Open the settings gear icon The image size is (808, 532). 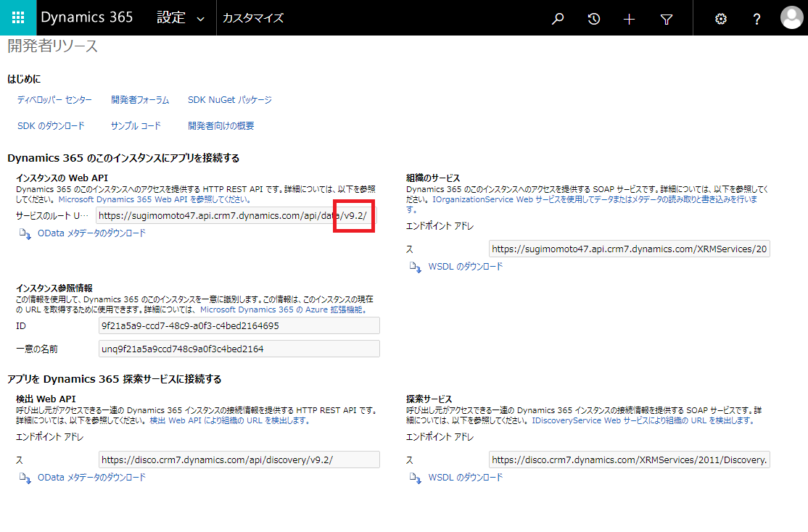[x=720, y=19]
